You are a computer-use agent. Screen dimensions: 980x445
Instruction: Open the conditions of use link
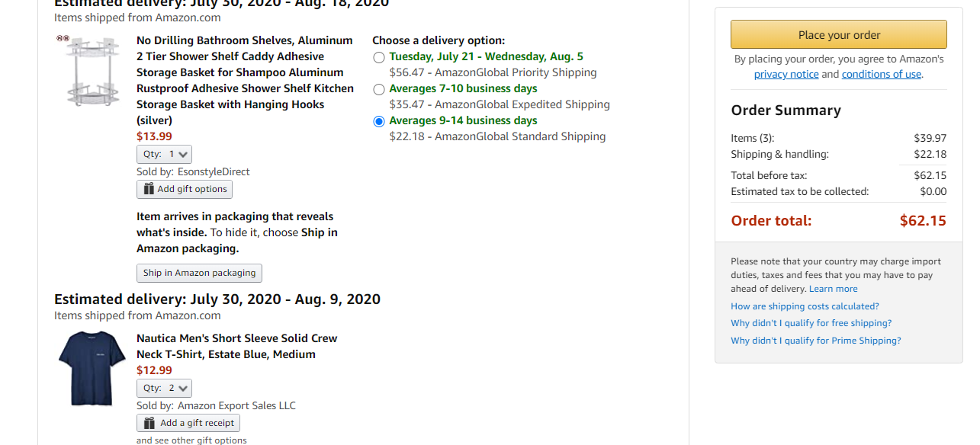tap(881, 75)
